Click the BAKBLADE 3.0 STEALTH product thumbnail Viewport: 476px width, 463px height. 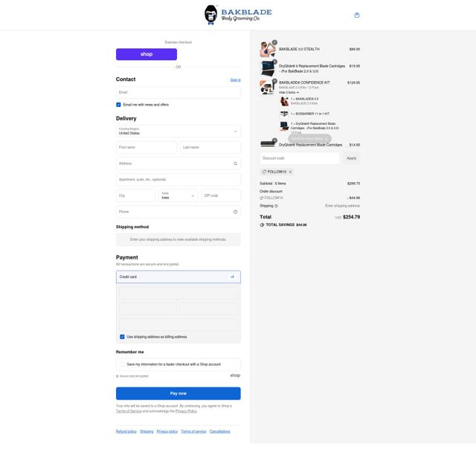[268, 49]
